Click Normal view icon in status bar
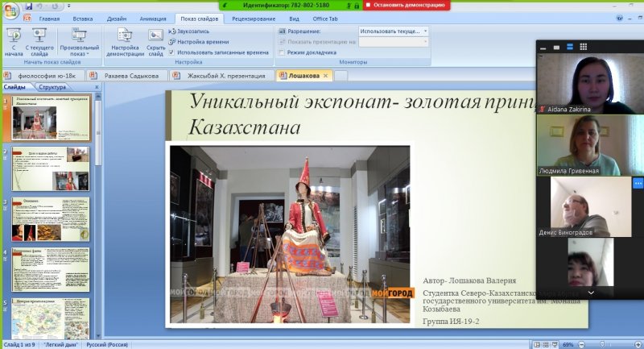Viewport: 644px width, 349px height. coord(536,345)
